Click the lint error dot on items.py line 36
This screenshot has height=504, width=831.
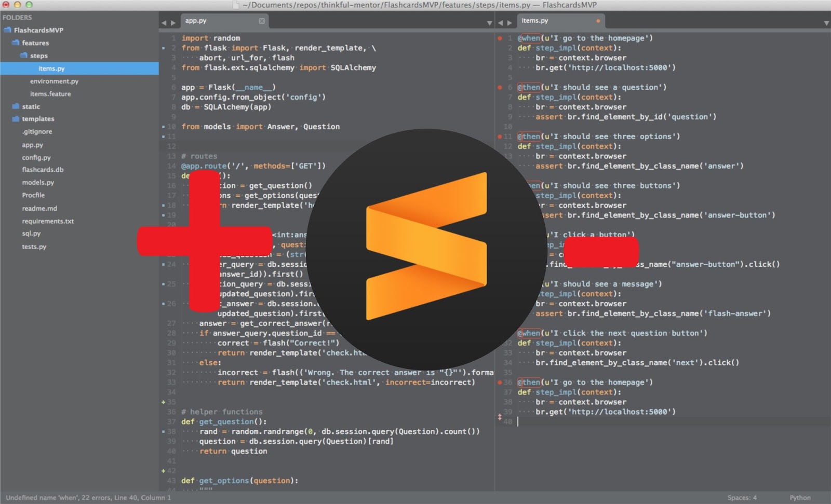[x=500, y=383]
